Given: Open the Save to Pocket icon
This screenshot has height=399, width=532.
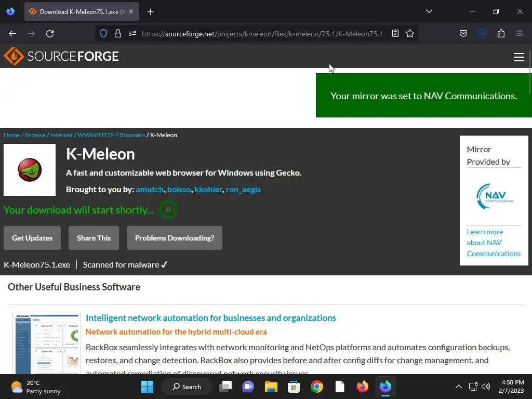Looking at the screenshot, I should [463, 33].
